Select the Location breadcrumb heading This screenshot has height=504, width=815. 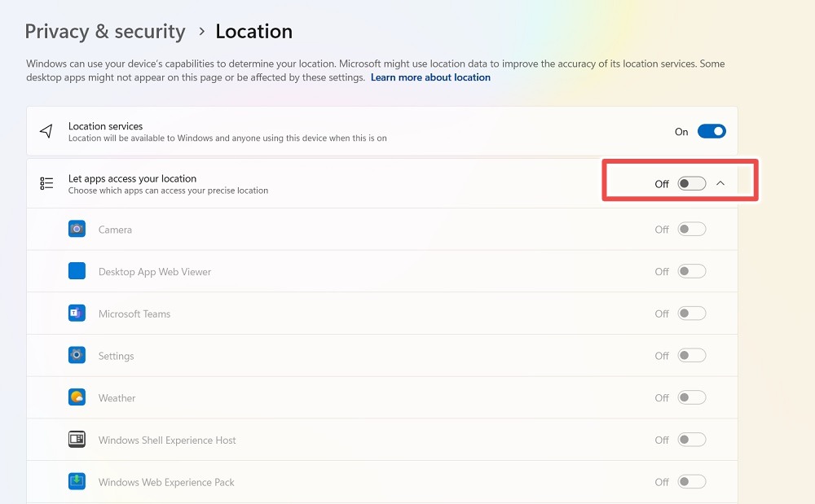pos(253,31)
